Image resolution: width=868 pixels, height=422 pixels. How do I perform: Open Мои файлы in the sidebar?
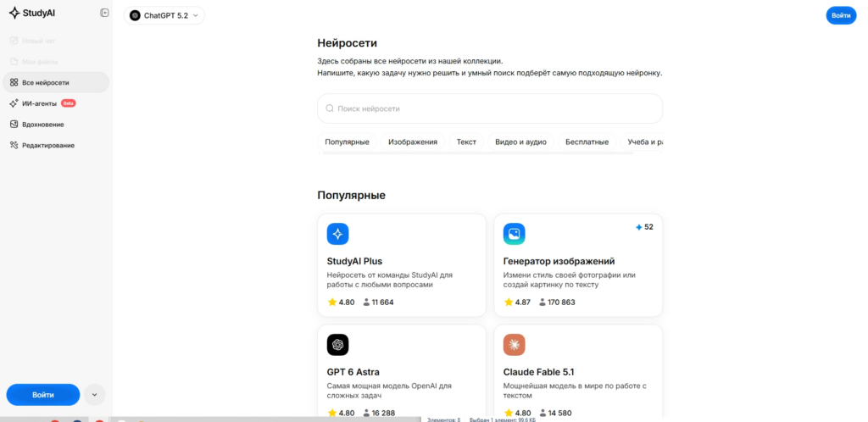pyautogui.click(x=55, y=62)
